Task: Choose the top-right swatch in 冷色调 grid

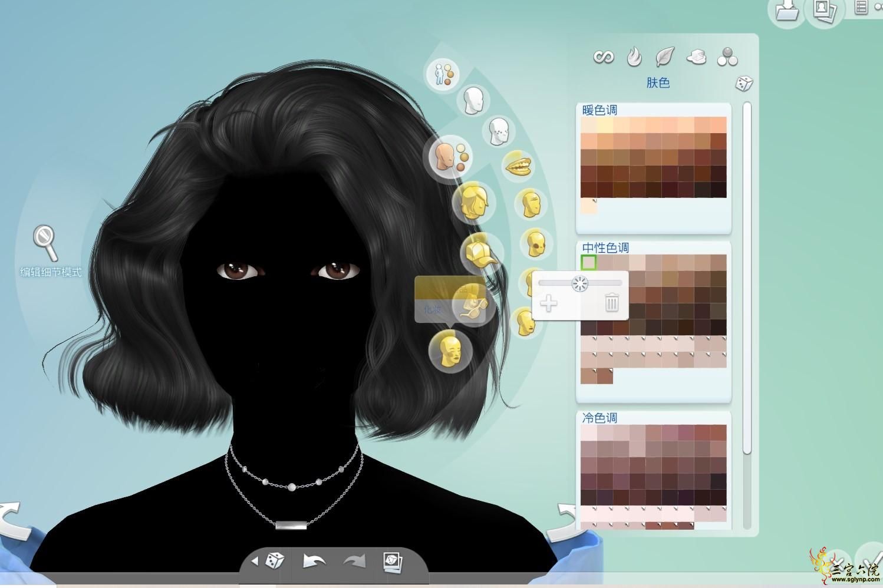Action: click(x=719, y=433)
